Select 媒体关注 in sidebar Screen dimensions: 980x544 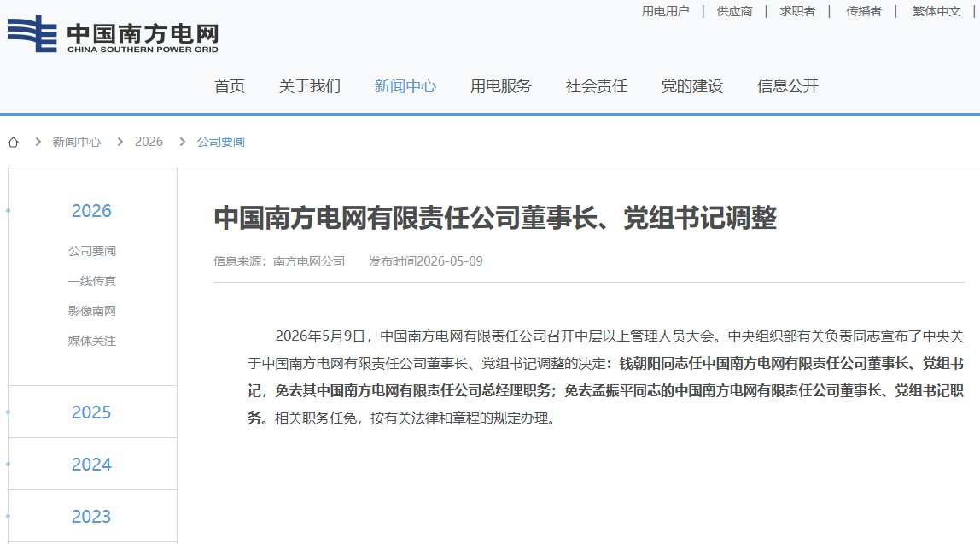click(x=92, y=342)
